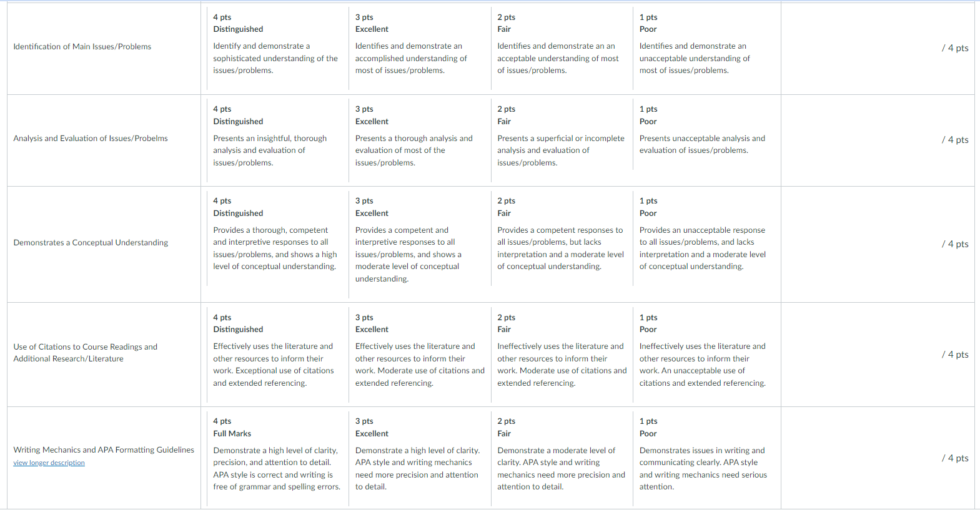The width and height of the screenshot is (980, 510).
Task: Choose 3 pts Excellent for Writing Mechanics
Action: (x=420, y=459)
